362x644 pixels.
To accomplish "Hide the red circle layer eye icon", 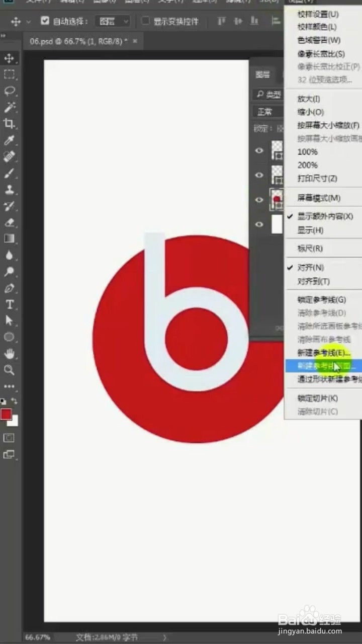I will (259, 200).
